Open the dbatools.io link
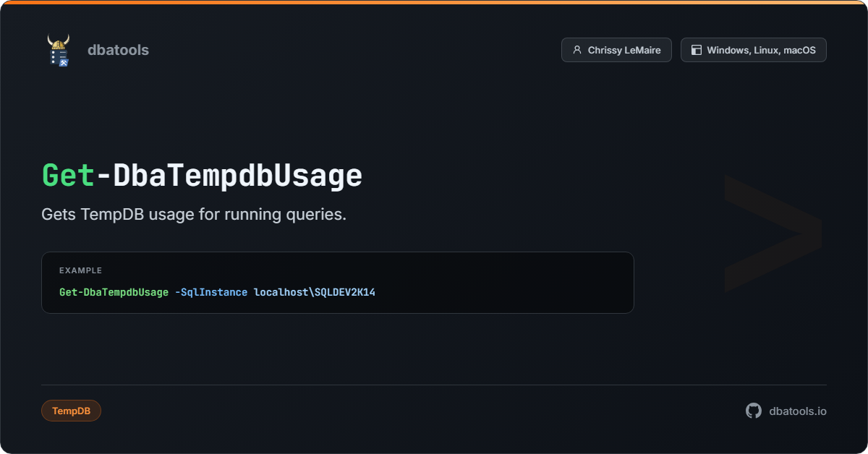 798,411
